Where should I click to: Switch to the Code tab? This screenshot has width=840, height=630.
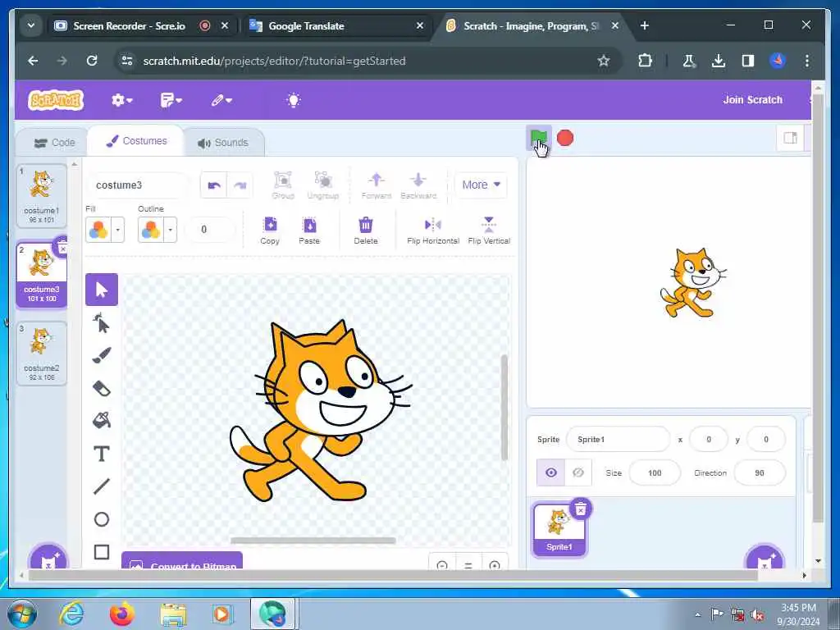pyautogui.click(x=54, y=143)
